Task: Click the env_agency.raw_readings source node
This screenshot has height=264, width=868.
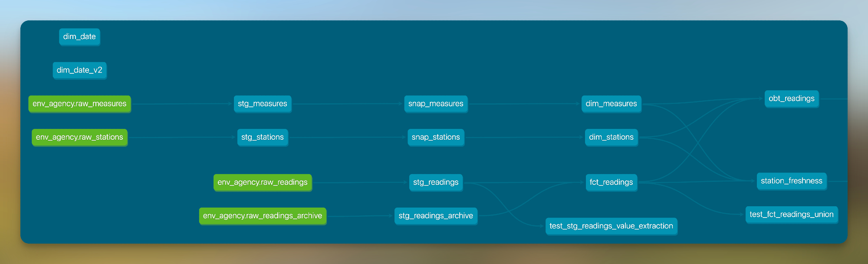Action: point(263,182)
